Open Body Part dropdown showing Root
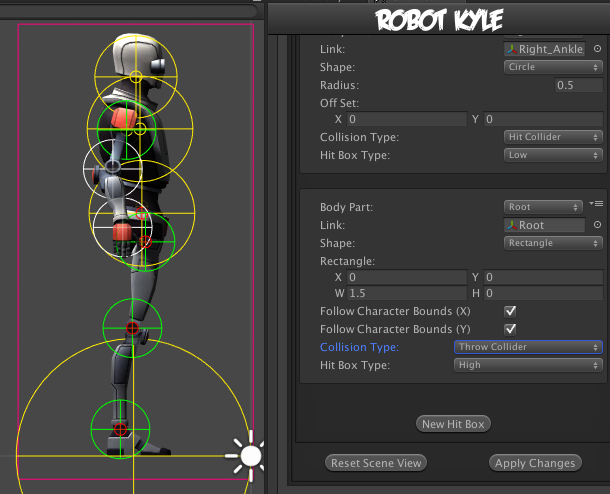610x494 pixels. click(x=543, y=207)
